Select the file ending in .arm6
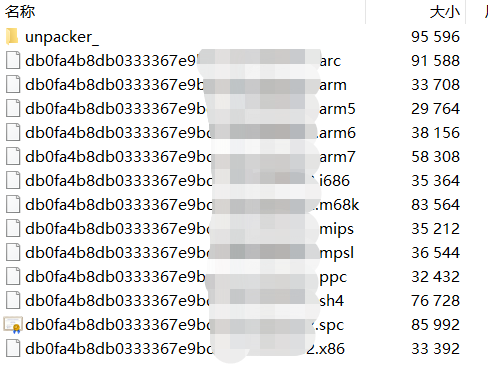 coord(190,133)
